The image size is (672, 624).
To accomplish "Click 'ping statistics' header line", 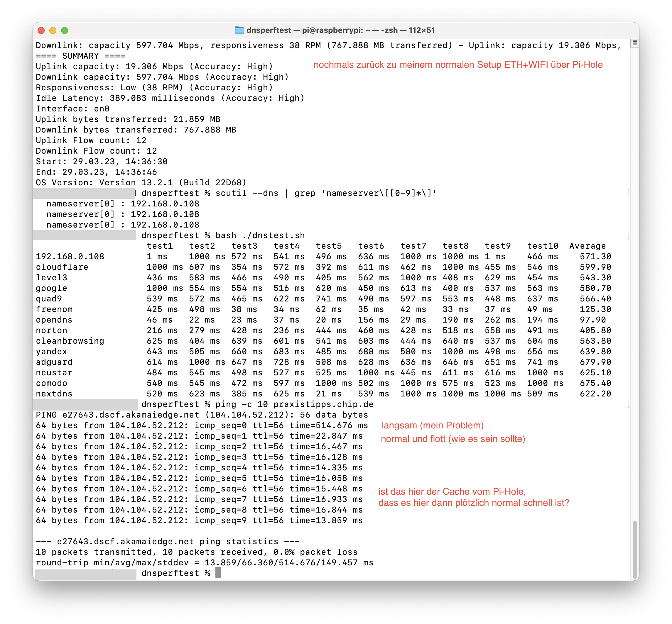I will pos(168,541).
